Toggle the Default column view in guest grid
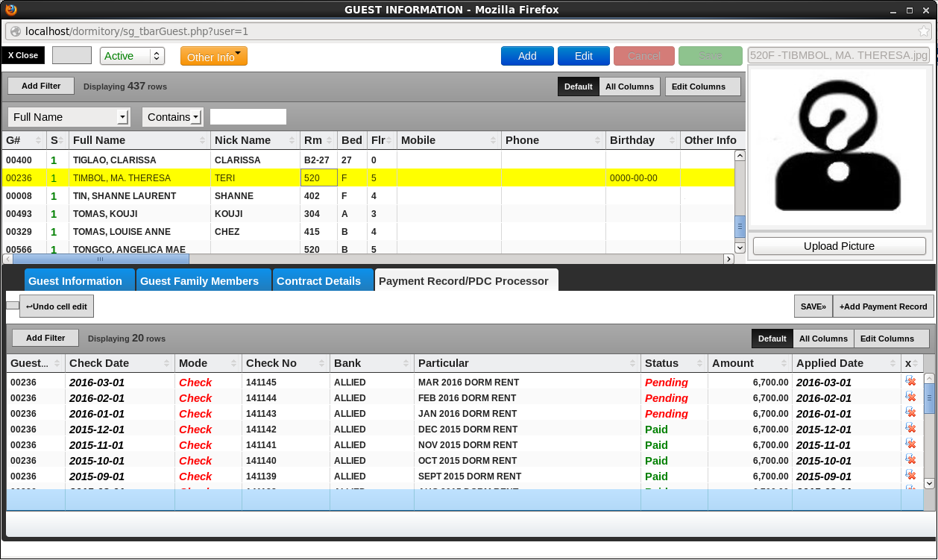The image size is (938, 560). 578,86
